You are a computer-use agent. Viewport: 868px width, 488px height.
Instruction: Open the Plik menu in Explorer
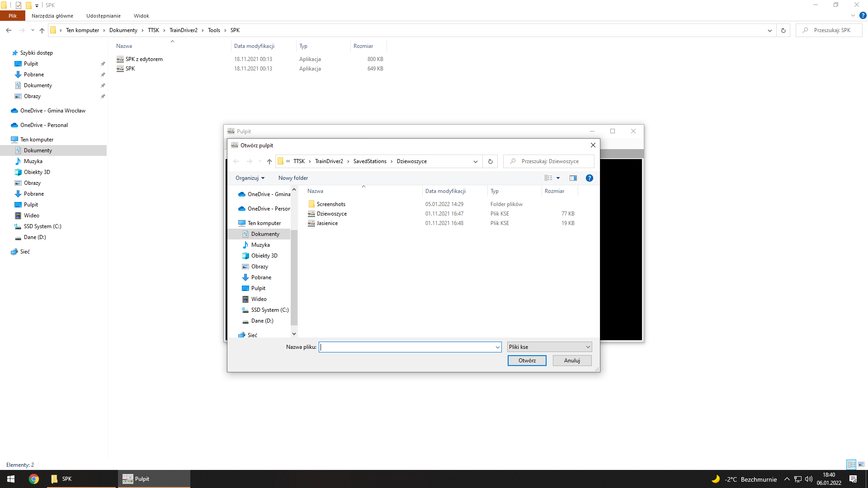(x=12, y=16)
